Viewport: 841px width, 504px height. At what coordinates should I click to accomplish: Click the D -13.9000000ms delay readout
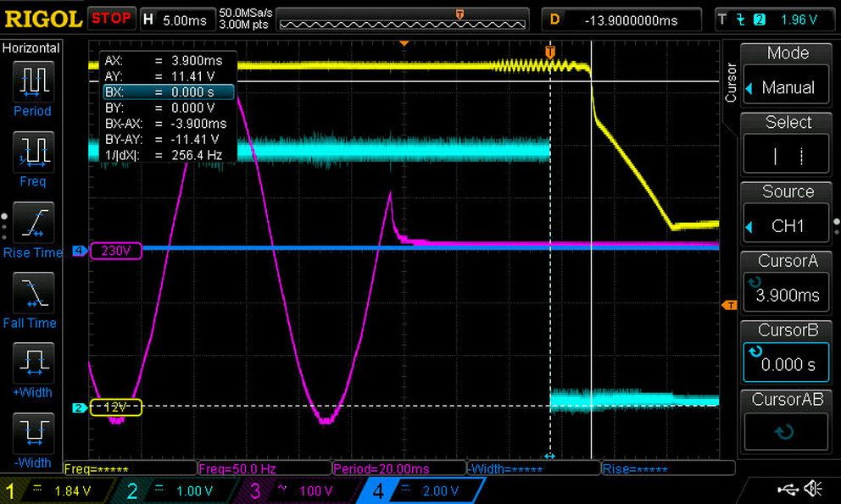pyautogui.click(x=621, y=20)
